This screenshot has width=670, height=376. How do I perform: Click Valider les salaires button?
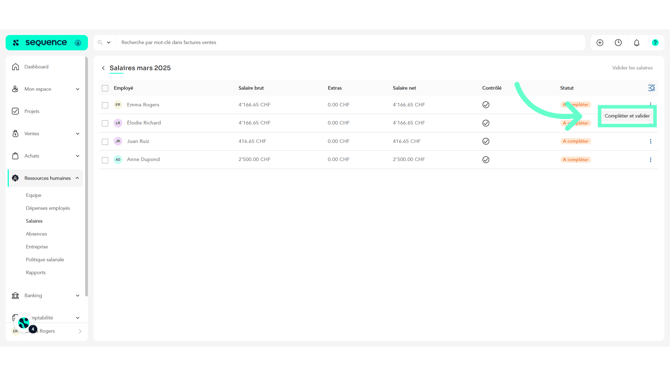point(632,68)
